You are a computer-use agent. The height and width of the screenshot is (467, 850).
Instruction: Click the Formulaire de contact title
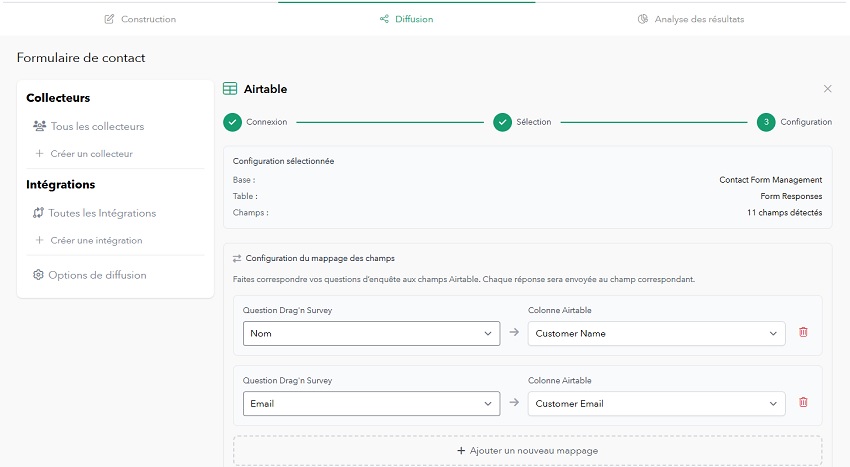[81, 58]
